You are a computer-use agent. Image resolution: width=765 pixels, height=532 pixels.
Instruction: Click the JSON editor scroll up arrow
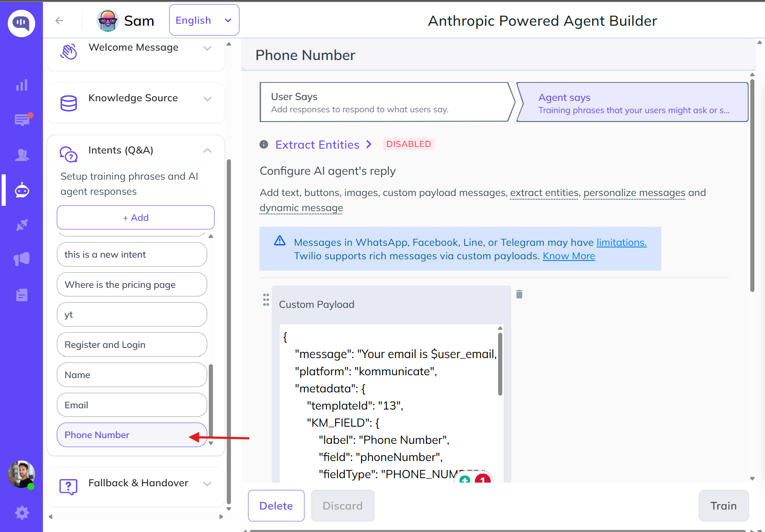pyautogui.click(x=500, y=328)
